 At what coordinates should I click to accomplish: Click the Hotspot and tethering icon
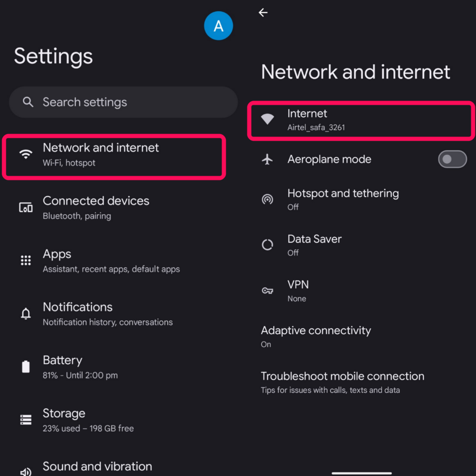(267, 199)
